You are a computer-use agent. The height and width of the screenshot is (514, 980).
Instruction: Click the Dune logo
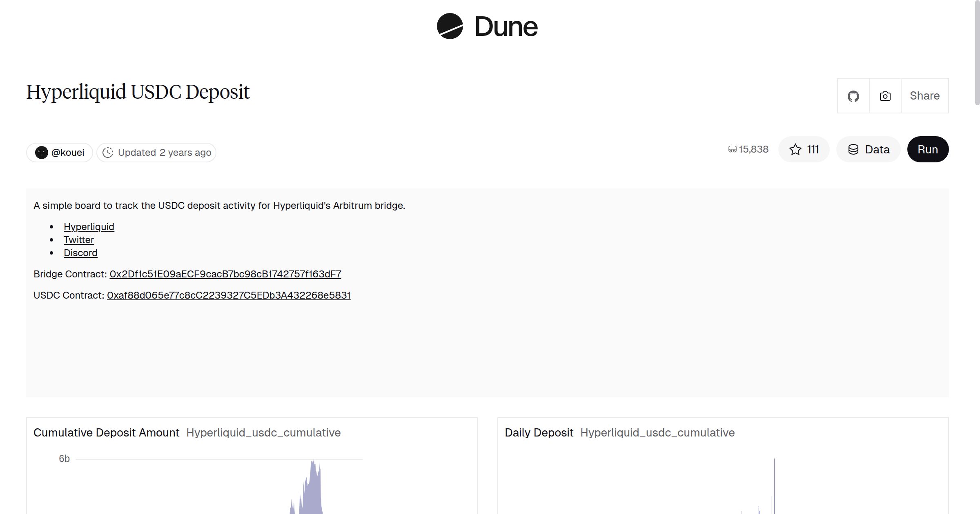coord(487,27)
